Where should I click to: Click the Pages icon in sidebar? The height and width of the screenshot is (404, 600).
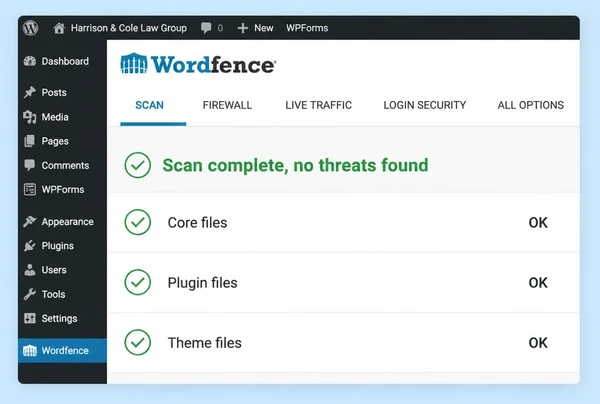[30, 141]
